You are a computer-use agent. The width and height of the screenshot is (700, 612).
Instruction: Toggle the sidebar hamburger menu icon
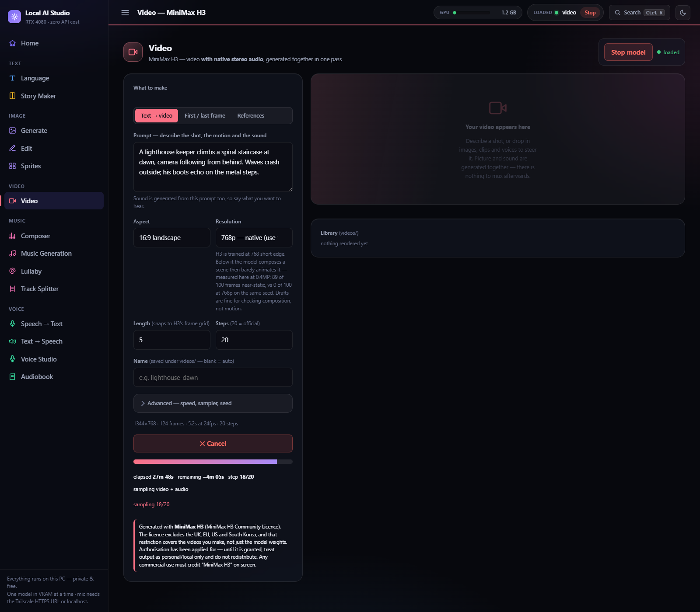125,13
